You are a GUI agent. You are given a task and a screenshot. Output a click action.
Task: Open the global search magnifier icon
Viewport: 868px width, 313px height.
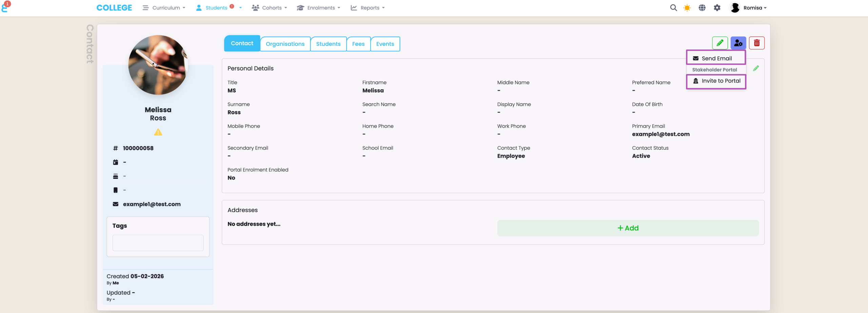tap(673, 8)
